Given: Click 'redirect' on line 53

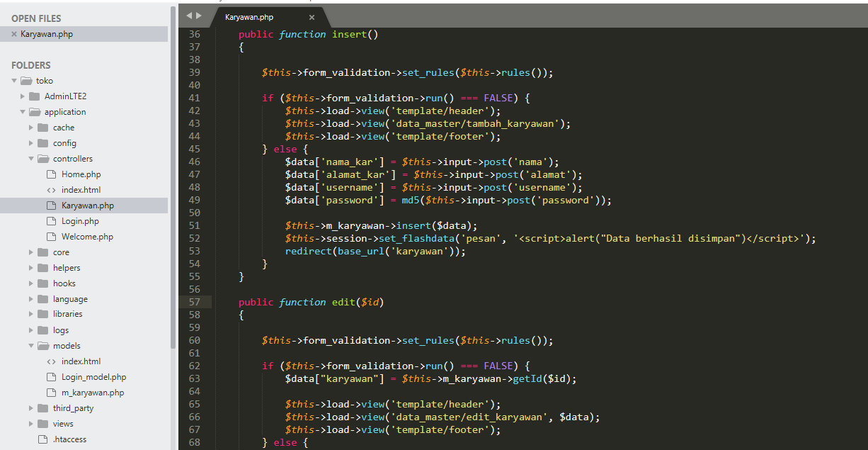Looking at the screenshot, I should [309, 251].
